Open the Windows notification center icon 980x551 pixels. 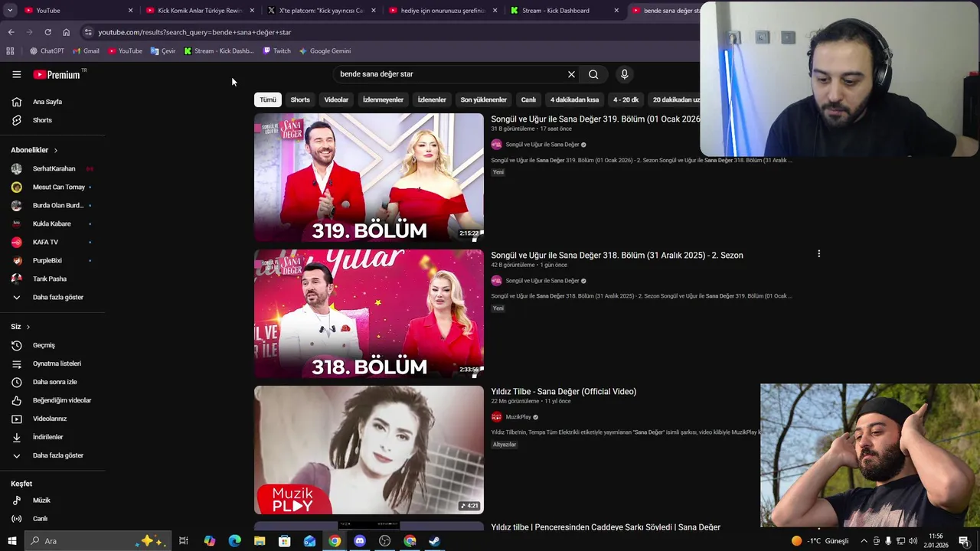pos(963,541)
